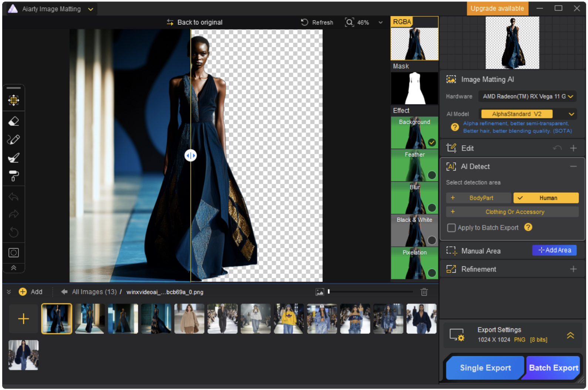Screen dimensions: 588x390
Task: Select the Brush tool in left toolbar
Action: [x=14, y=158]
